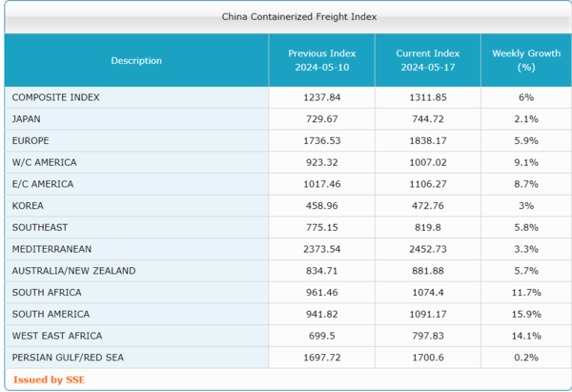Click the Previous Index 2024-05-10 header
The width and height of the screenshot is (572, 392).
click(x=321, y=61)
